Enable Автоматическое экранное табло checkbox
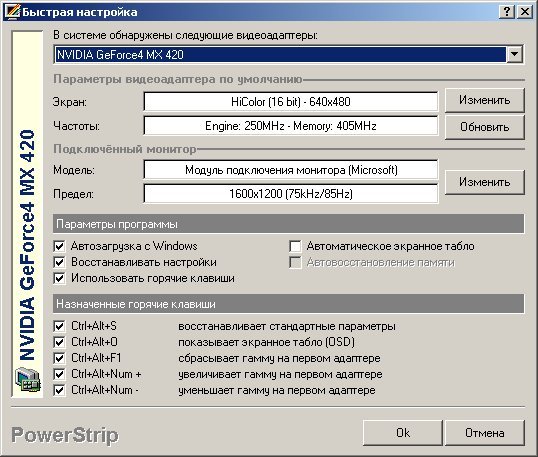The height and width of the screenshot is (457, 538). tap(295, 246)
